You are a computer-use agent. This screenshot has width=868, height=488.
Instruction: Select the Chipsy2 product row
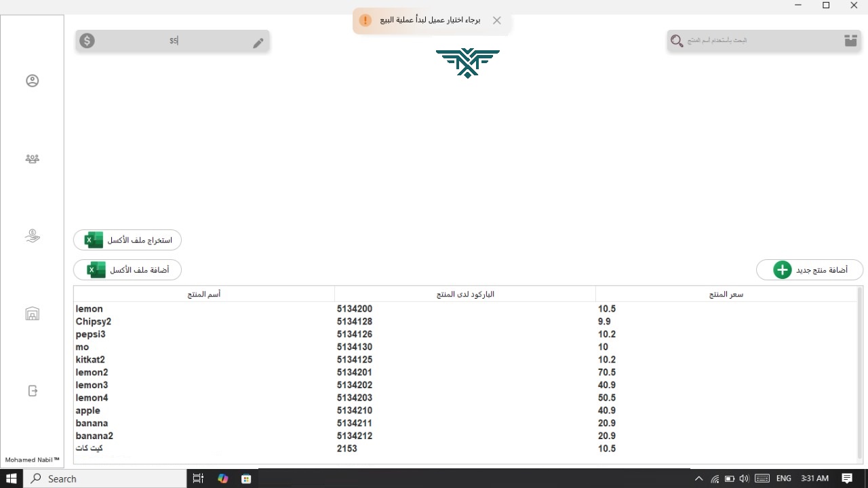click(x=465, y=322)
